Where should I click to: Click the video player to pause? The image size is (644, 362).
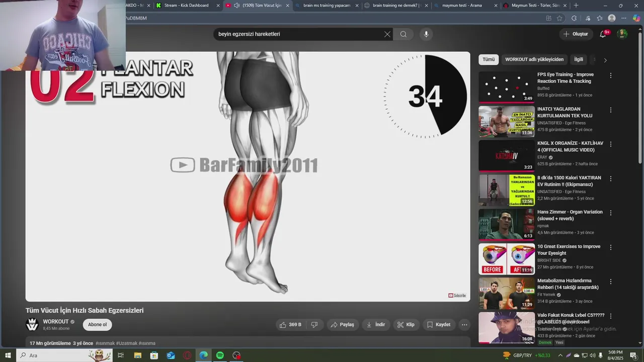tap(248, 176)
